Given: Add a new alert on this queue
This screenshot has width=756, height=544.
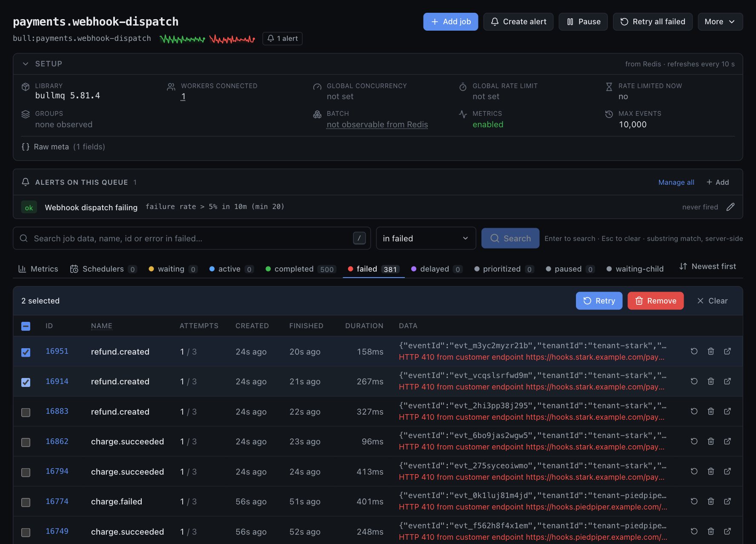Looking at the screenshot, I should [x=718, y=182].
